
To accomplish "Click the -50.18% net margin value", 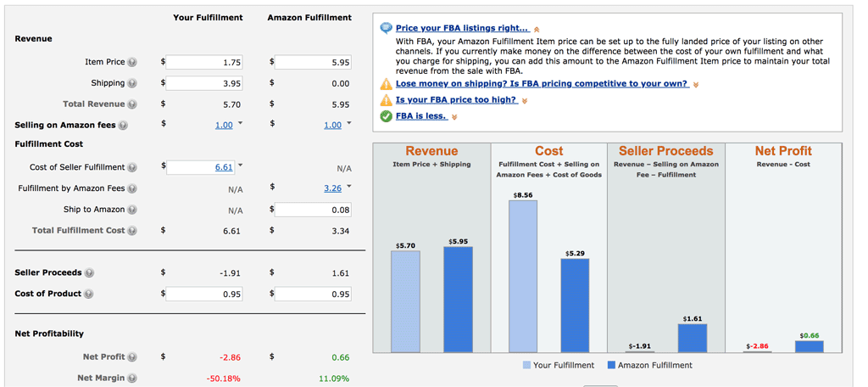I will tap(223, 379).
